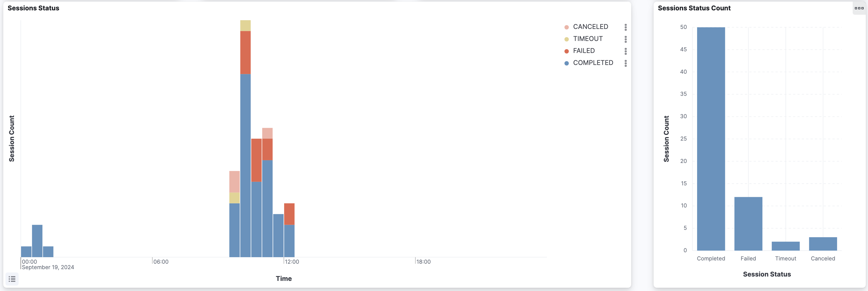Click the September 19, 2024 date label
868x291 pixels.
click(x=48, y=267)
